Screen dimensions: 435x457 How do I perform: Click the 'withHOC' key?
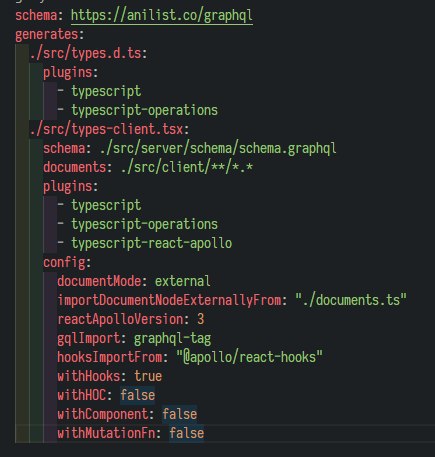click(82, 395)
